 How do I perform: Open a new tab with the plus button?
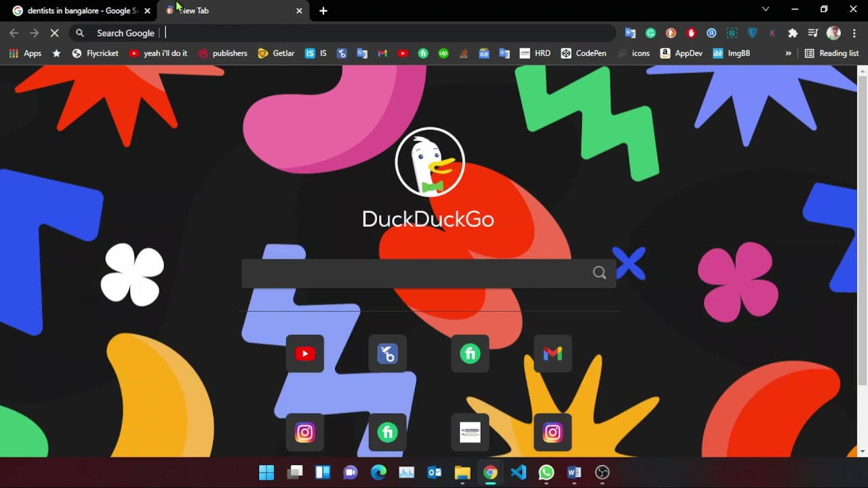(x=323, y=11)
